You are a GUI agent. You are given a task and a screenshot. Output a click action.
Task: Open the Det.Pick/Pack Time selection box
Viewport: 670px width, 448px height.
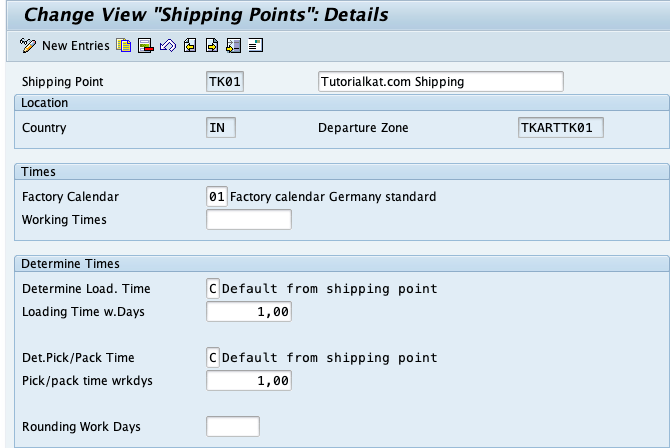point(213,357)
